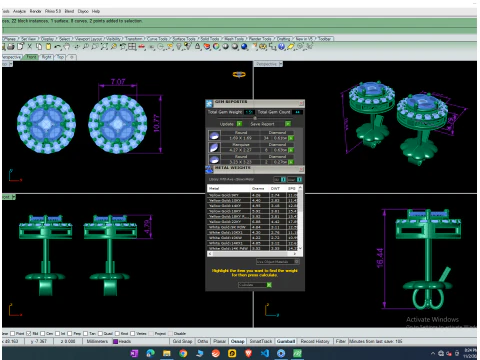The image size is (480, 360).
Task: Click the grey Shade sphere icon
Action: (226, 47)
